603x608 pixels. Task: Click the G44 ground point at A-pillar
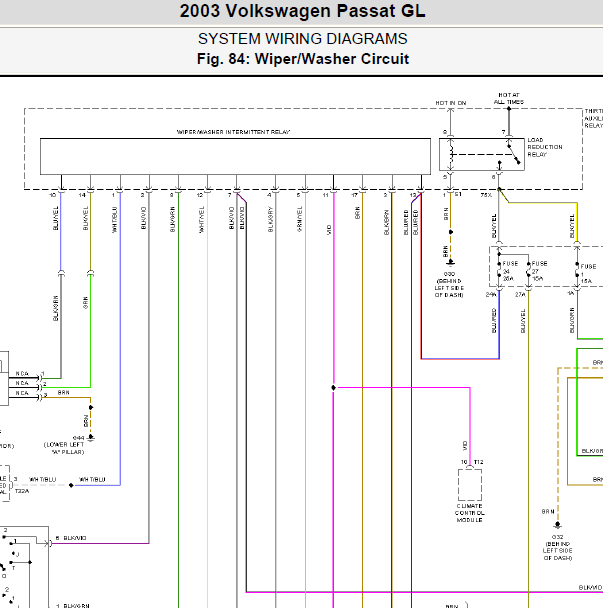(x=90, y=407)
